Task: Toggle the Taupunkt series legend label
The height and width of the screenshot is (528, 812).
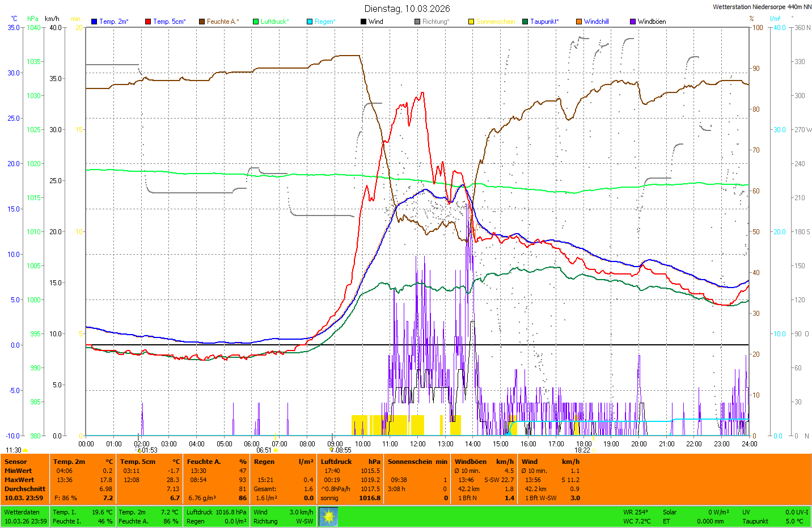Action: point(544,22)
